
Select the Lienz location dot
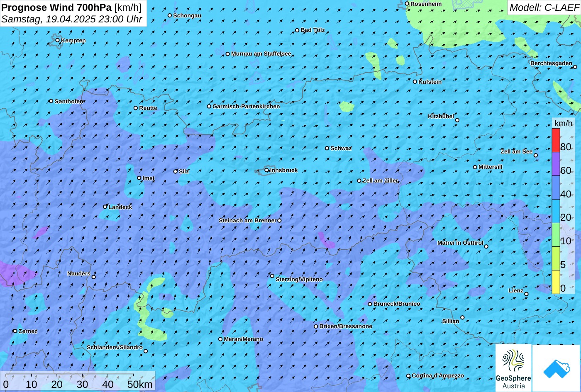click(x=526, y=294)
